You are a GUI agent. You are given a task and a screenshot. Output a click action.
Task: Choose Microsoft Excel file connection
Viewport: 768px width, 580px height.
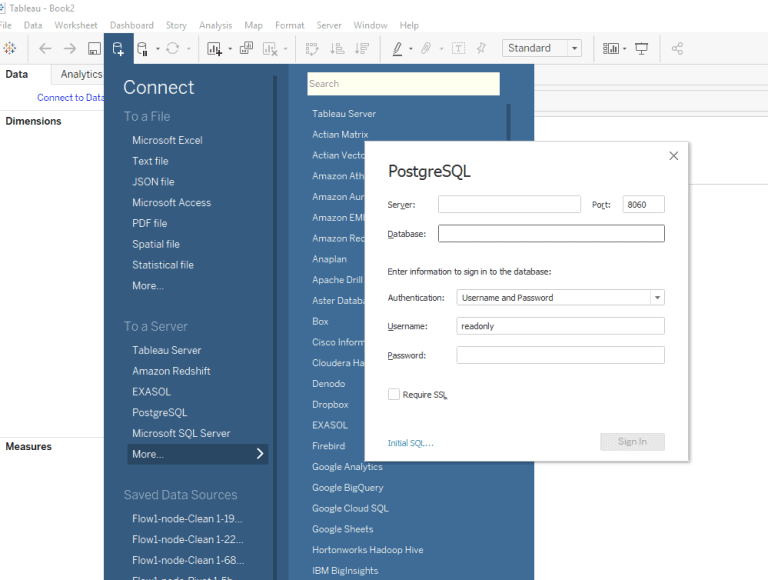167,140
